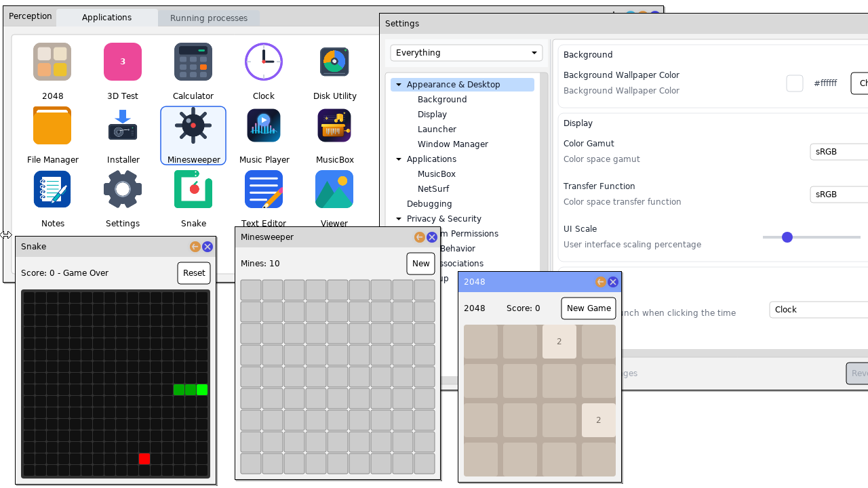Viewport: 868px width, 488px height.
Task: Collapse the Applications tree node arrow
Action: [399, 159]
